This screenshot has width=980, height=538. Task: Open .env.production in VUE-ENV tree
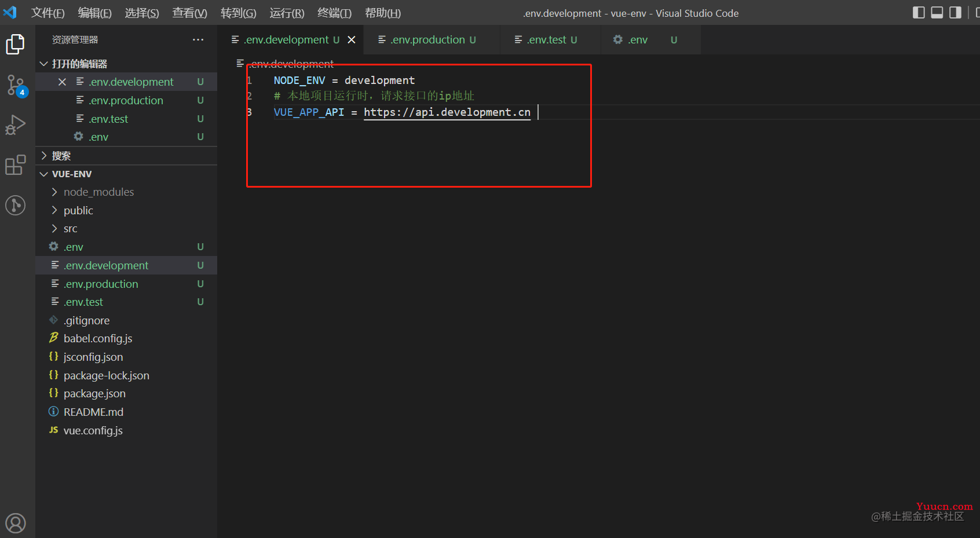(x=126, y=284)
